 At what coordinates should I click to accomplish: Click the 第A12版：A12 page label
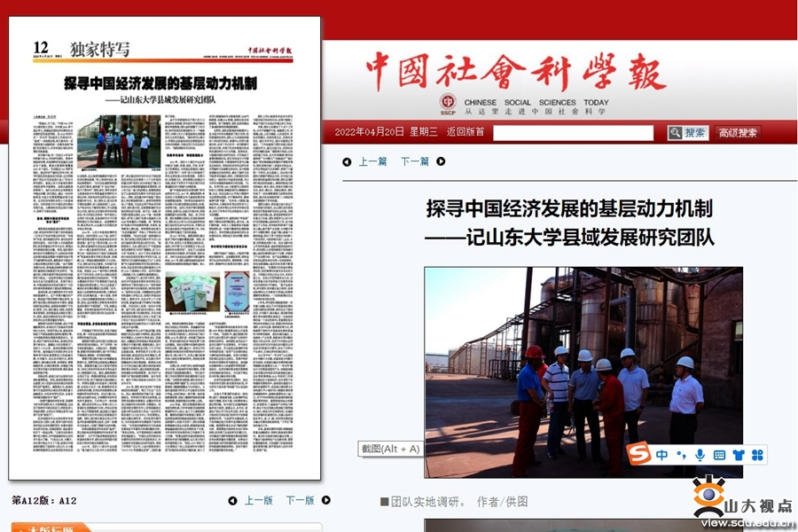(x=44, y=500)
